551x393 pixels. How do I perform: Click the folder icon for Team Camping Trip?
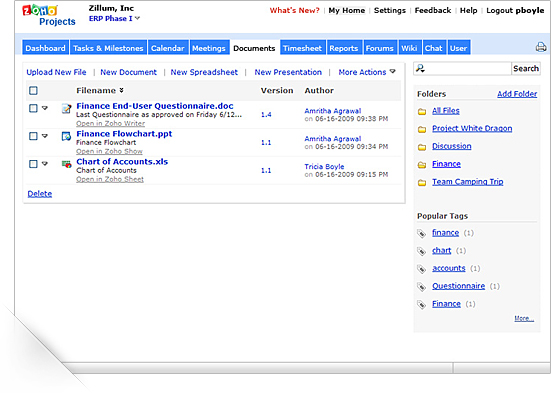tap(422, 182)
